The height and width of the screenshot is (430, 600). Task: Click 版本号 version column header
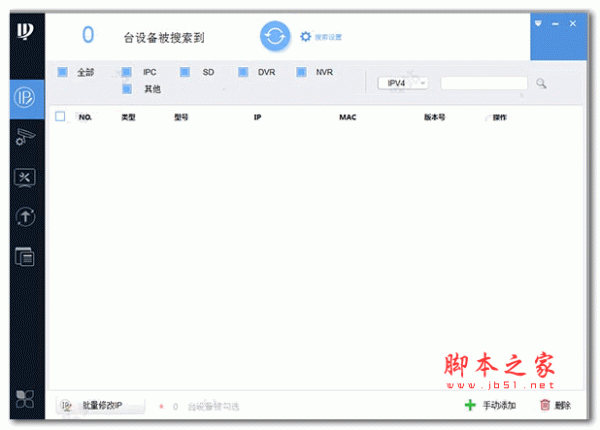pos(435,117)
